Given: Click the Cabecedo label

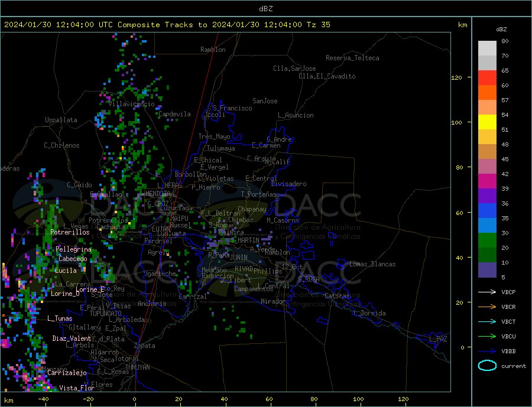Looking at the screenshot, I should point(73,259).
